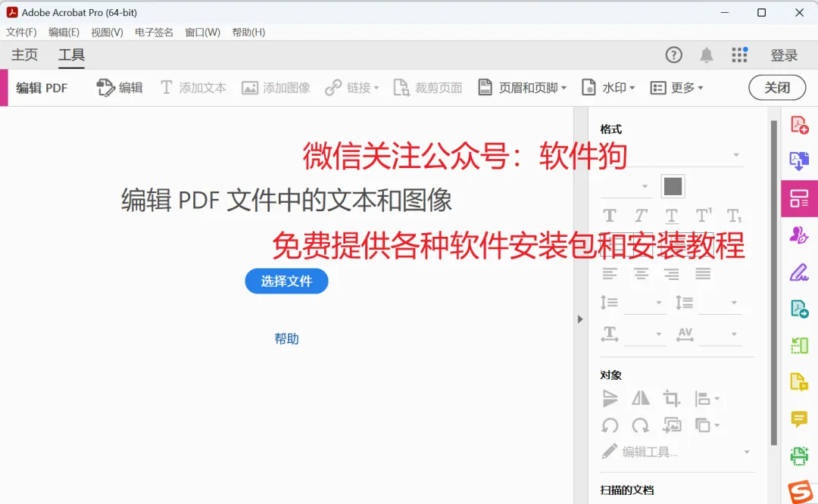Screen dimensions: 818x504
Task: Open Comment speech bubble sidebar tool
Action: click(x=799, y=419)
